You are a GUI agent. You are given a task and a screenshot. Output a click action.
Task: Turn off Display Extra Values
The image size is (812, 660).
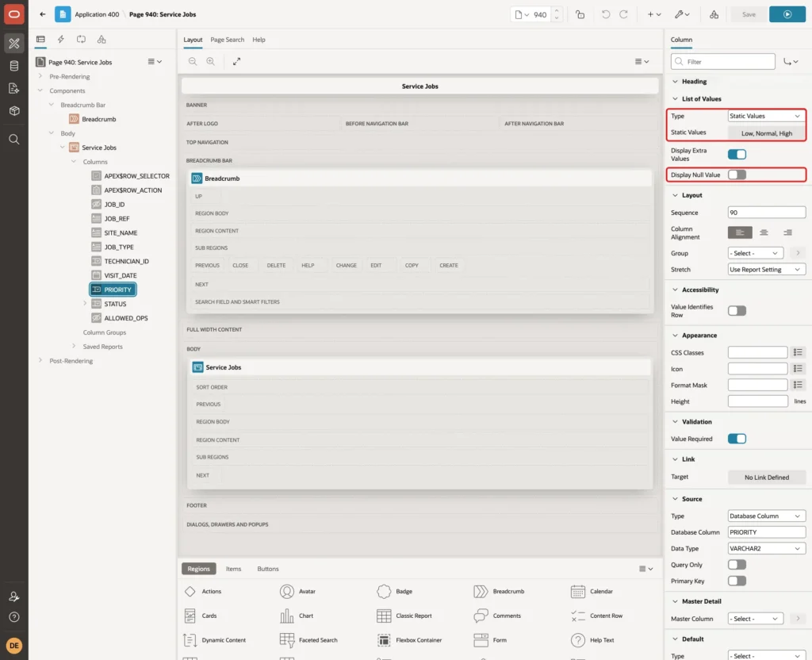click(737, 155)
